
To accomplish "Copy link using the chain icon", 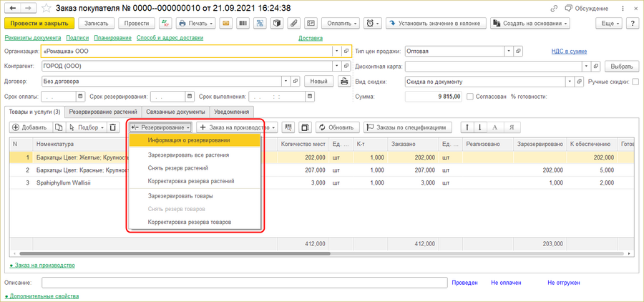I will [555, 8].
